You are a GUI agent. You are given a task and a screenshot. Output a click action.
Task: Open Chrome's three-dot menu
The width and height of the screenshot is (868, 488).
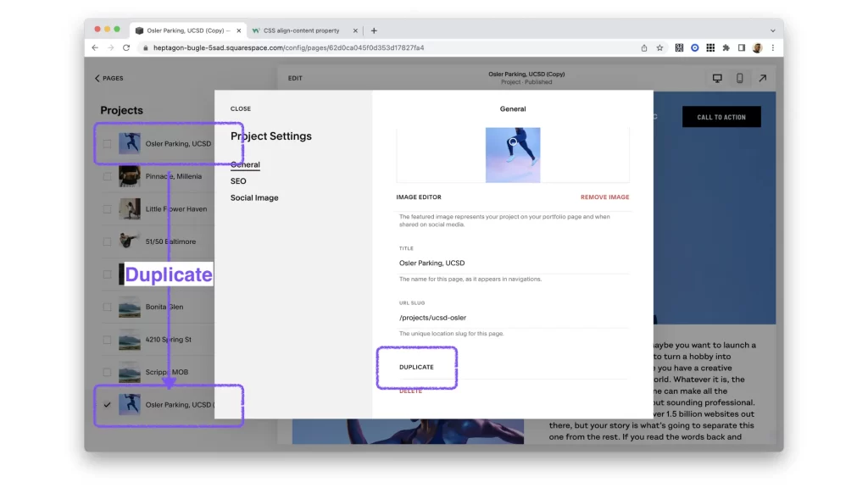(x=773, y=47)
